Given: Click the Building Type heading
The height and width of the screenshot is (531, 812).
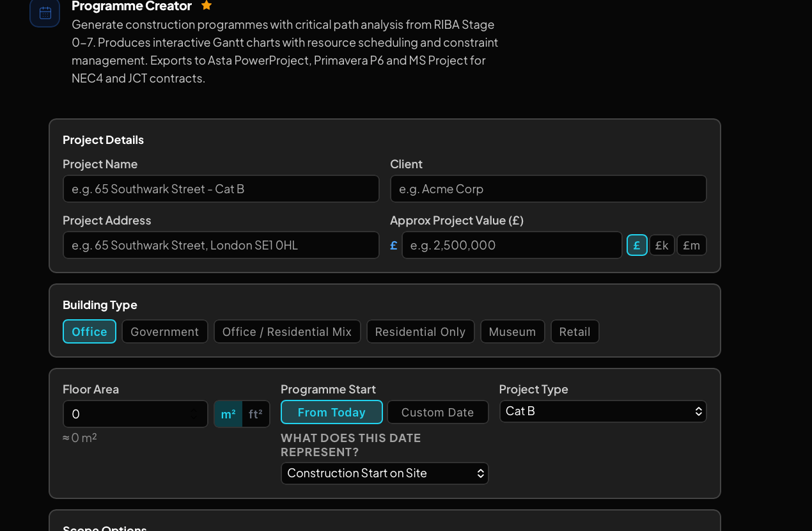Looking at the screenshot, I should click(x=100, y=305).
